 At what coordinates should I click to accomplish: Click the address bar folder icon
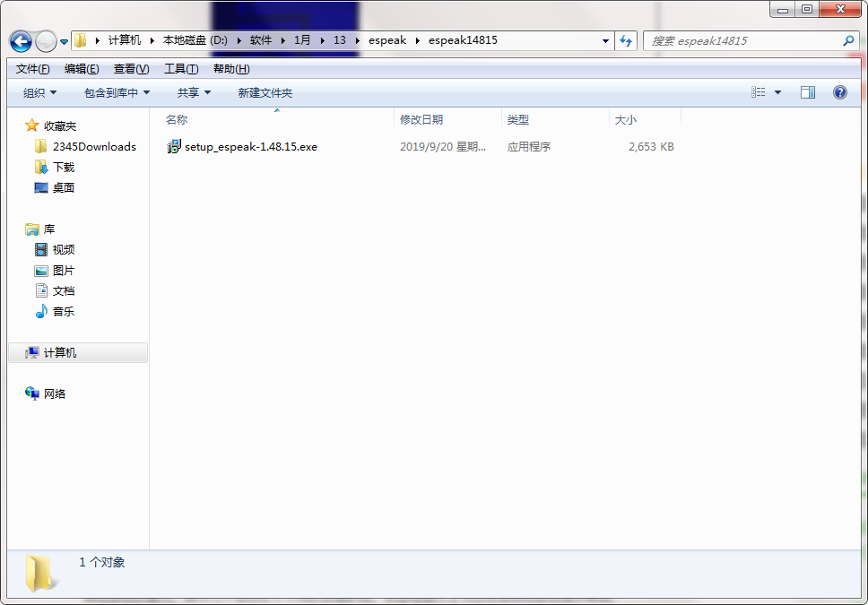coord(81,40)
